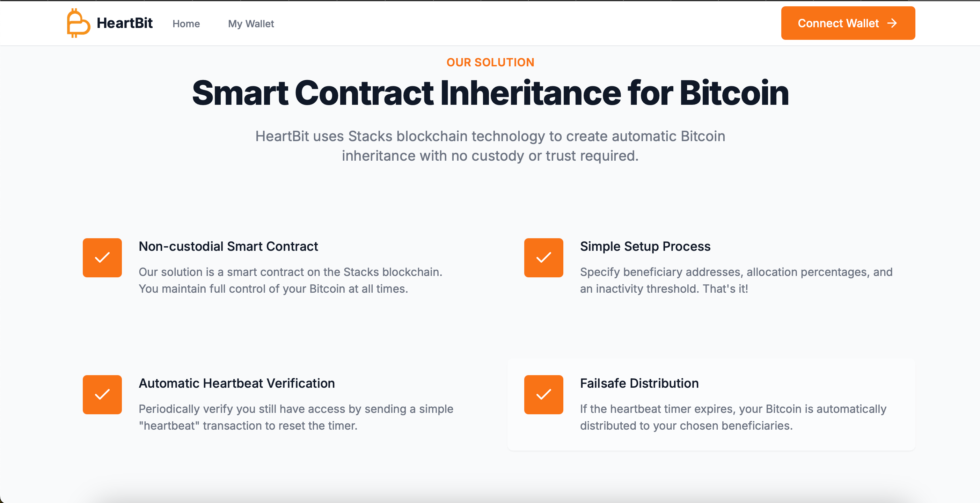This screenshot has height=503, width=980.
Task: Click checkmark icon beside Automatic Heartbeat Verification
Action: click(x=102, y=395)
